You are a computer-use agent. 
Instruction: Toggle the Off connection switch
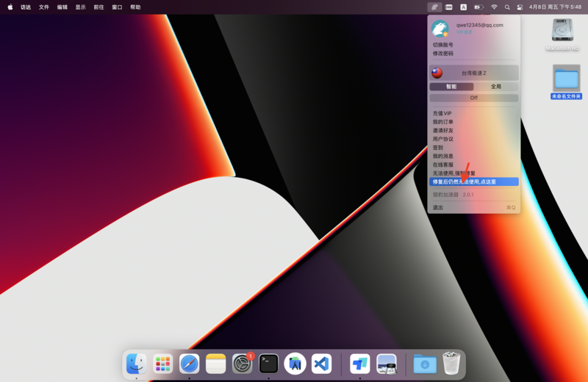pyautogui.click(x=474, y=98)
